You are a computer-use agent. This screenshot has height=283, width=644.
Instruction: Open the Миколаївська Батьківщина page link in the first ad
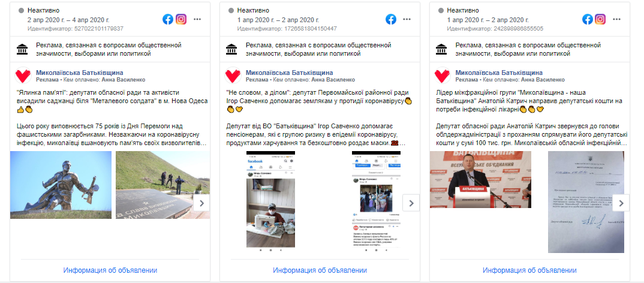(x=79, y=73)
